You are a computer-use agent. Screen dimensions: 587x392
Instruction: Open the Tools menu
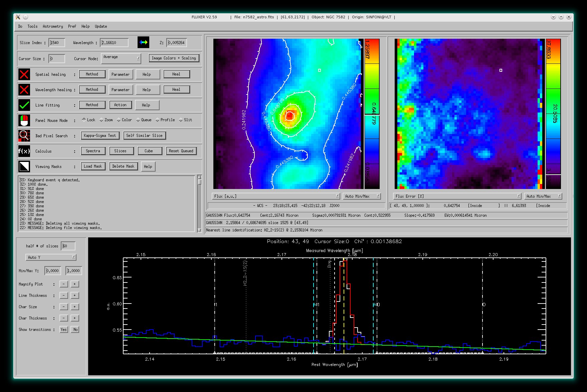click(x=32, y=26)
